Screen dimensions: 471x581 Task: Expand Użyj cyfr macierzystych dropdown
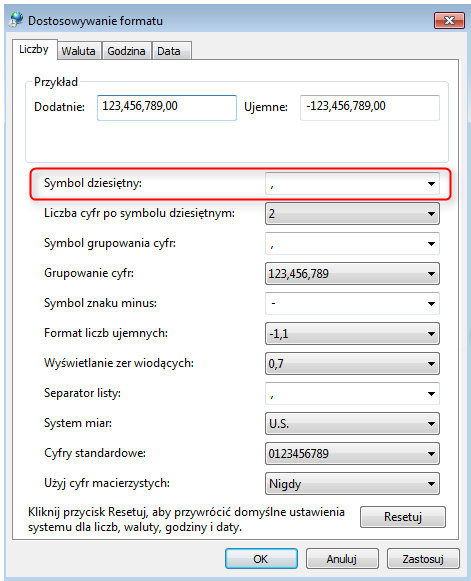coord(352,484)
